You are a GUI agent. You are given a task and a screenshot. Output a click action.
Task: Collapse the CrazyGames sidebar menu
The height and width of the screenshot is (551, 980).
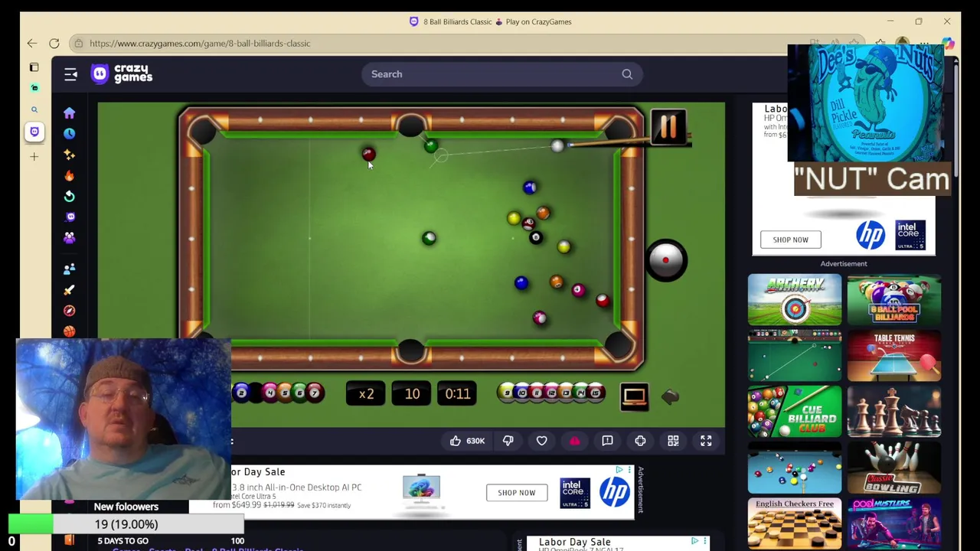pos(70,74)
